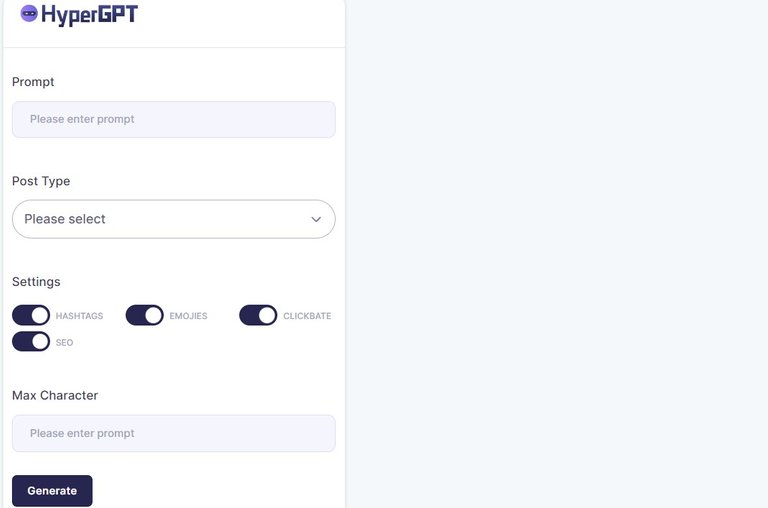The image size is (768, 508).
Task: Focus the Max Character input field
Action: 174,434
